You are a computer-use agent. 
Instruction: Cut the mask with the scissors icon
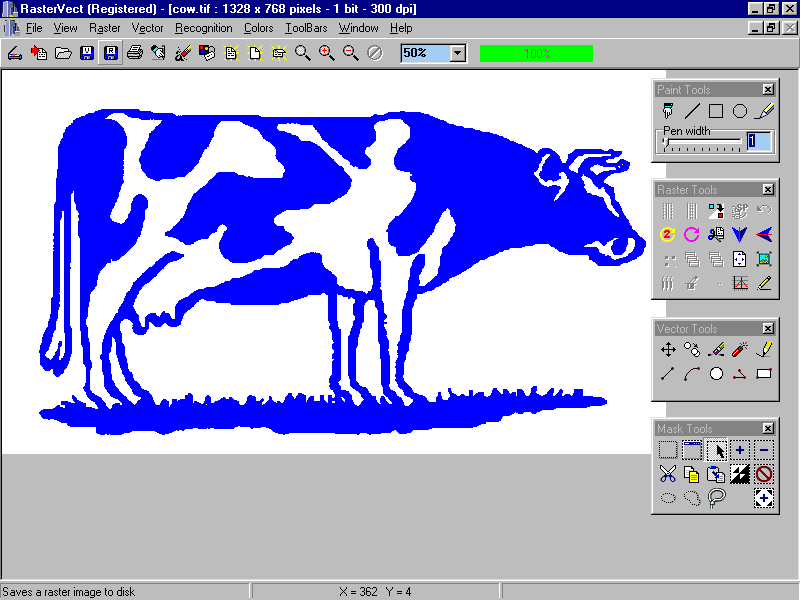(668, 474)
